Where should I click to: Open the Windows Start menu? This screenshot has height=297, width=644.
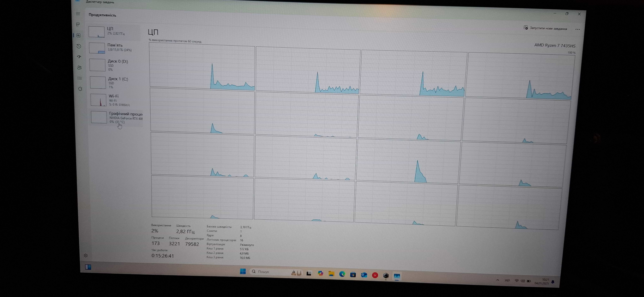(x=243, y=271)
